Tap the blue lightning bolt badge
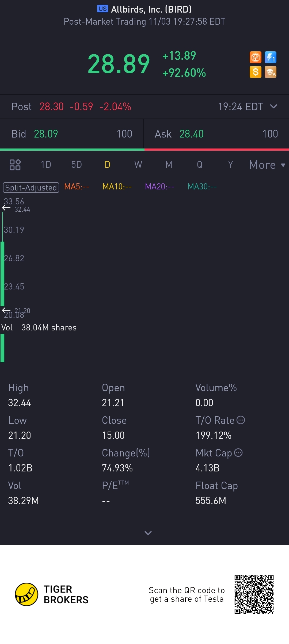Screen dimensions: 289x644 [x=271, y=57]
